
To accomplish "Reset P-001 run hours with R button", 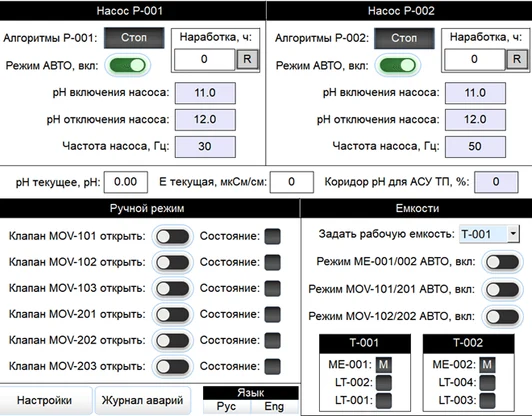I will click(x=247, y=59).
